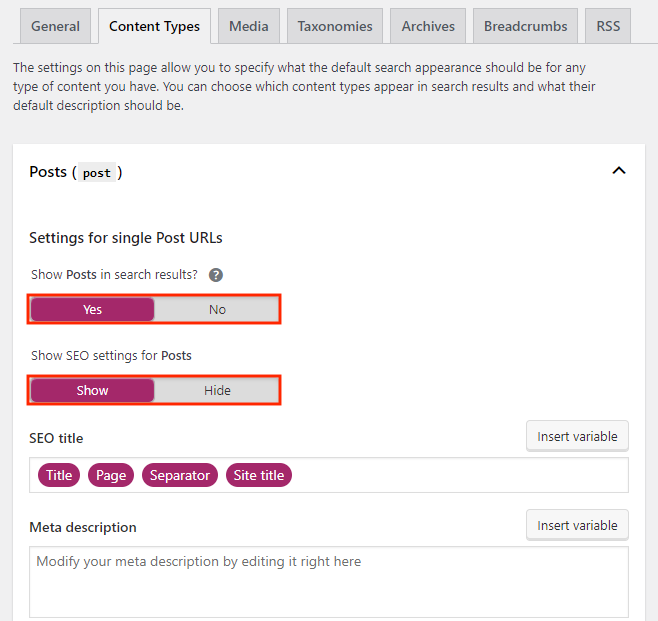Click Insert variable for Meta description

[x=577, y=525]
